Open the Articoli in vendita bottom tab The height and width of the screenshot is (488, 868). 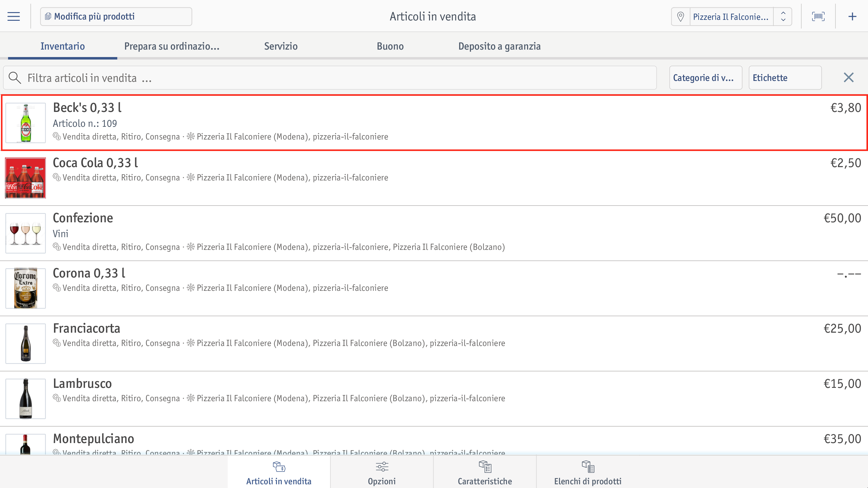click(x=279, y=472)
